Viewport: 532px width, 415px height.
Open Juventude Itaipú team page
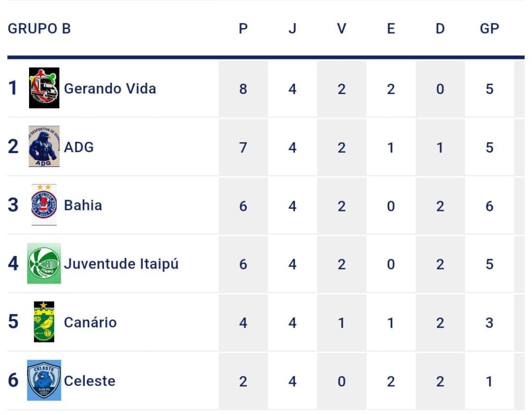[x=121, y=264]
